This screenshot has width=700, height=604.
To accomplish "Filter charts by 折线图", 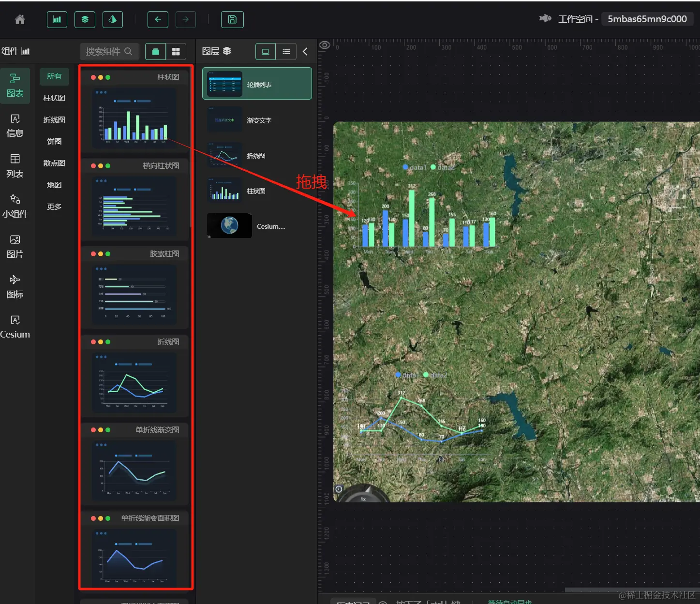I will (x=54, y=120).
